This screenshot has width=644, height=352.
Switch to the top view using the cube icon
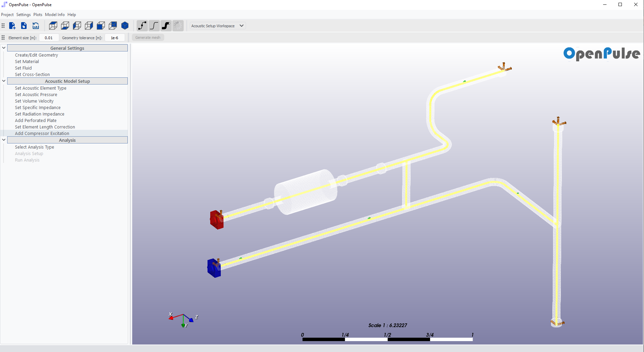53,26
